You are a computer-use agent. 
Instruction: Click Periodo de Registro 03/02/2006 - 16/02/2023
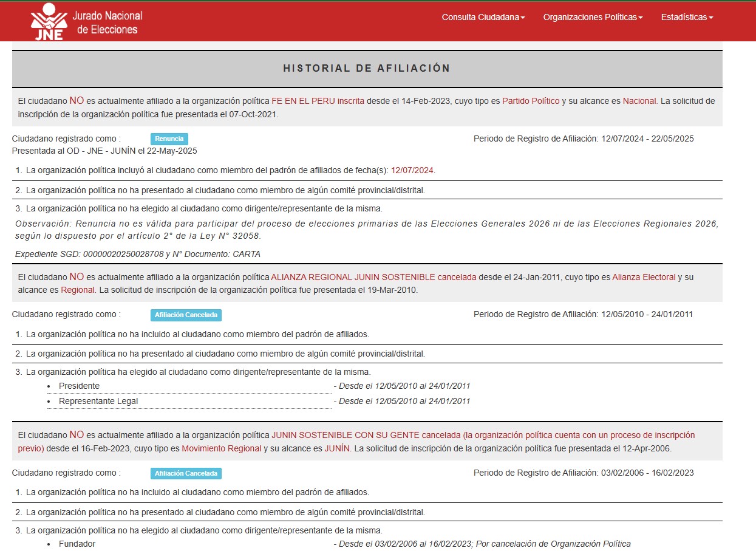tap(584, 473)
